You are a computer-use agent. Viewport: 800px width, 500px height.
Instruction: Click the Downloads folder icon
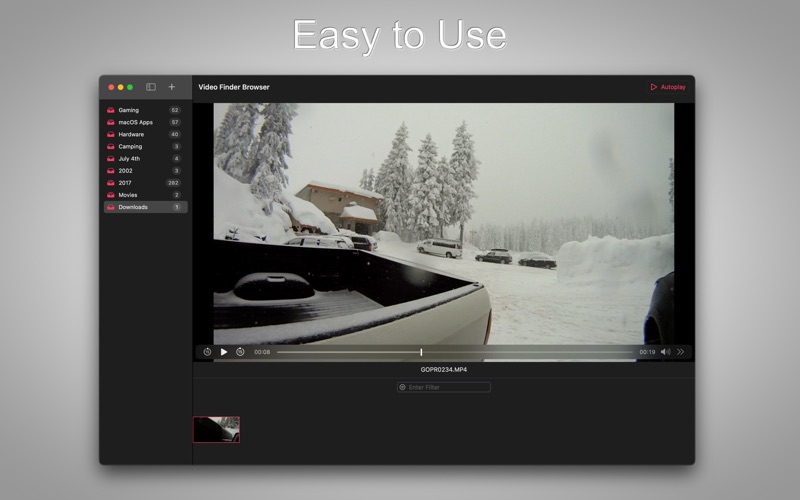coord(111,207)
